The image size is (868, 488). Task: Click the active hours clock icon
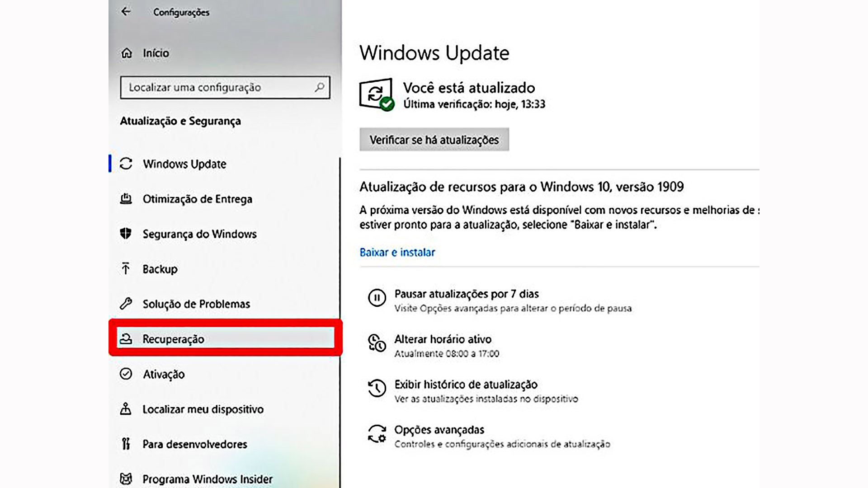coord(377,343)
